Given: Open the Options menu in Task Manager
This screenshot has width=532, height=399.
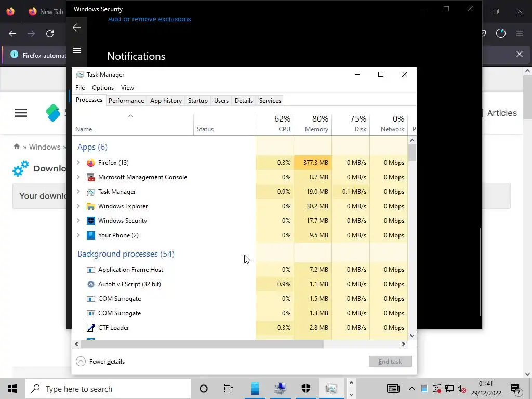Looking at the screenshot, I should coord(103,88).
